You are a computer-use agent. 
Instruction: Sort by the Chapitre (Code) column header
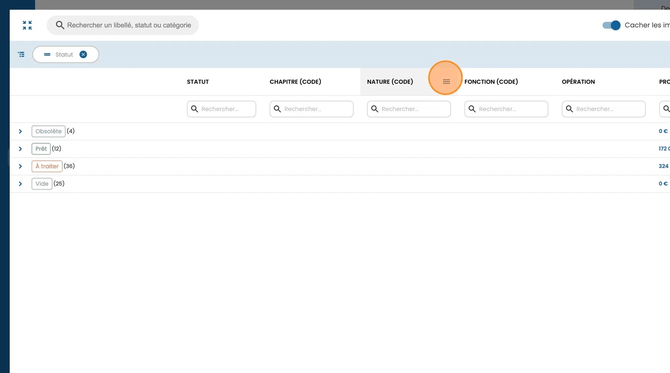click(295, 82)
